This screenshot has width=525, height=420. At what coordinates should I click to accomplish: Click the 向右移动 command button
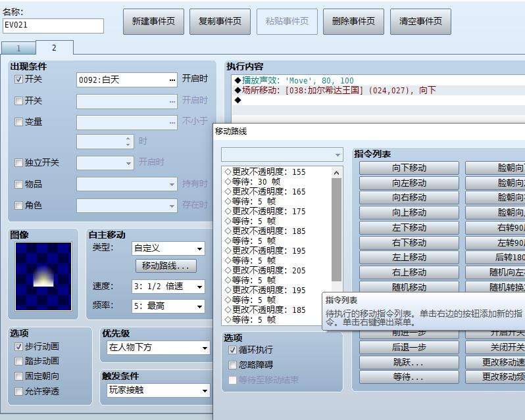click(x=409, y=198)
